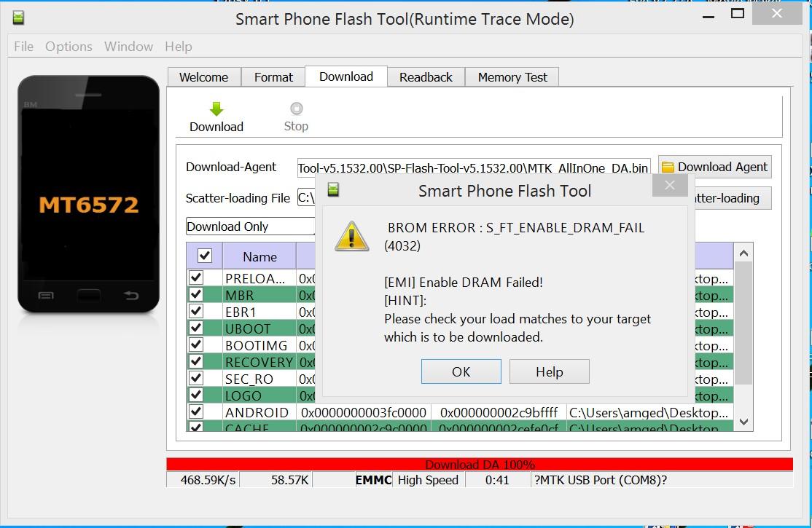The image size is (812, 528).
Task: Click the Download Agent folder icon button
Action: (714, 168)
